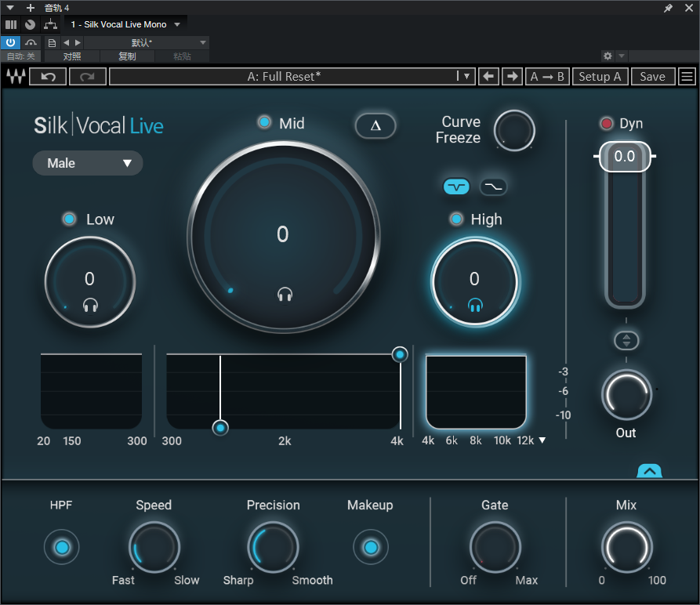The height and width of the screenshot is (605, 700).
Task: Toggle the automation curve icon
Action: coord(31,43)
